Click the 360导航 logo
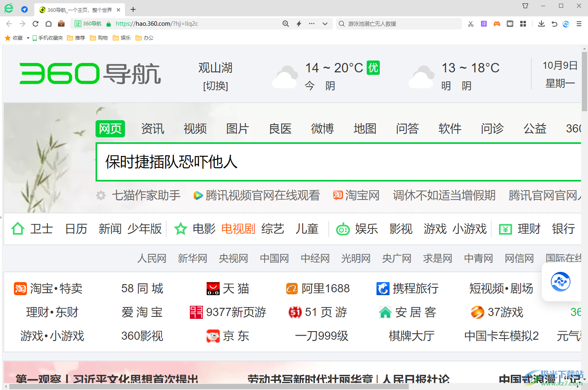Viewport: 588px width, 390px height. coord(90,74)
